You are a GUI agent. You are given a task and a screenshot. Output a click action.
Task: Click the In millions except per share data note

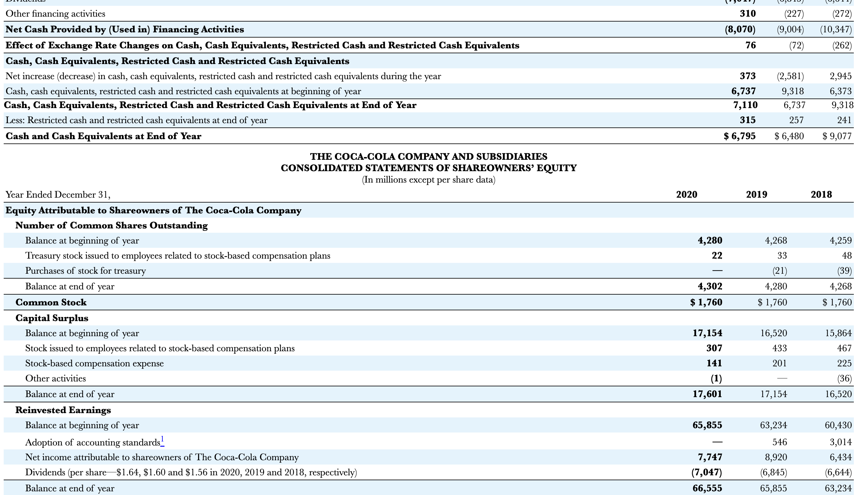pos(428,179)
